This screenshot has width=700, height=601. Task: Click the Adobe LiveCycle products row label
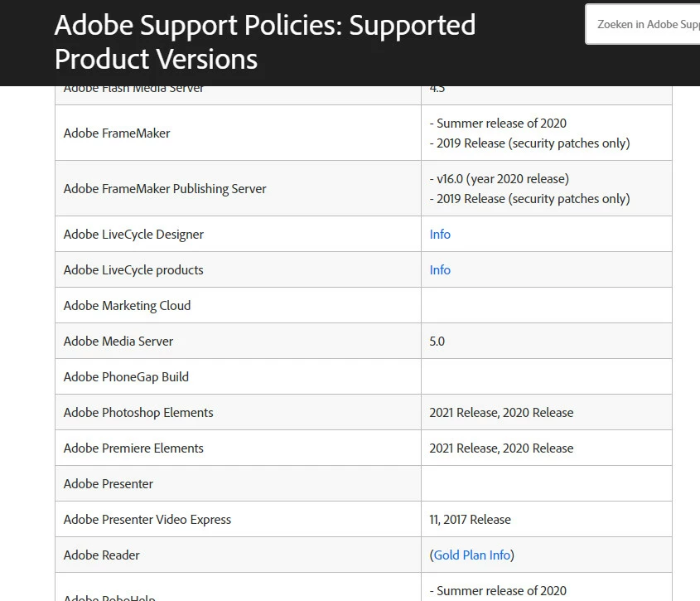pos(133,270)
